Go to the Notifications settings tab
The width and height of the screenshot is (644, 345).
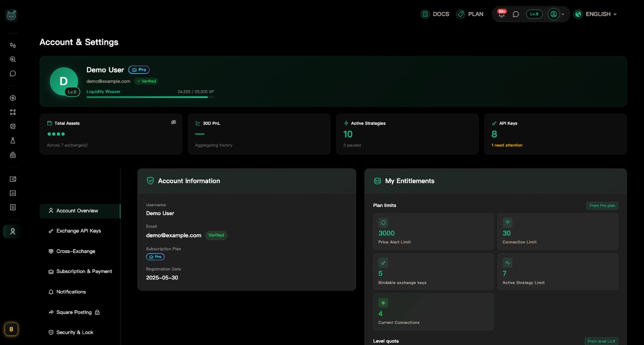[80, 292]
